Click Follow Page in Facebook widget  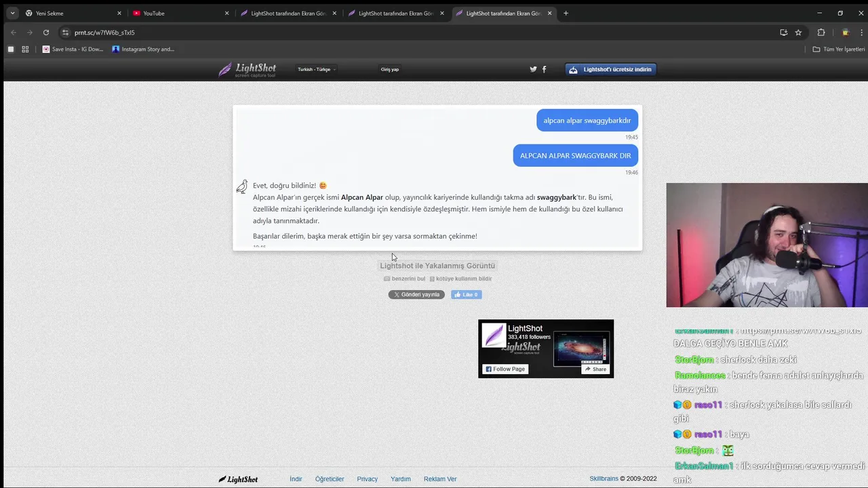505,369
